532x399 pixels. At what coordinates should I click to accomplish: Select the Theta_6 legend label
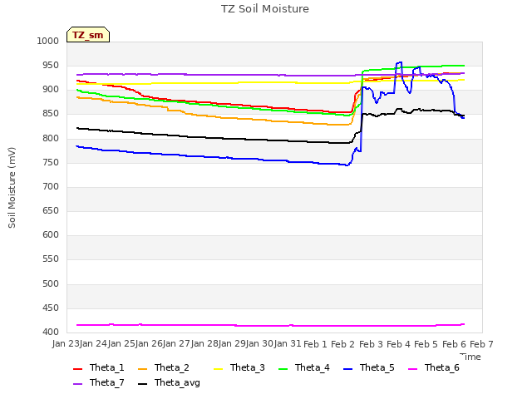(441, 367)
